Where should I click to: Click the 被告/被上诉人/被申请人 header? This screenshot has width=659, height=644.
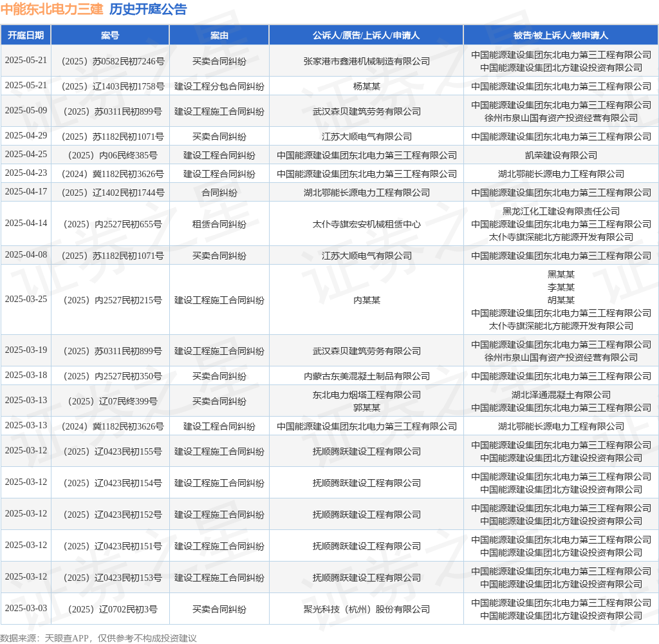click(x=561, y=35)
